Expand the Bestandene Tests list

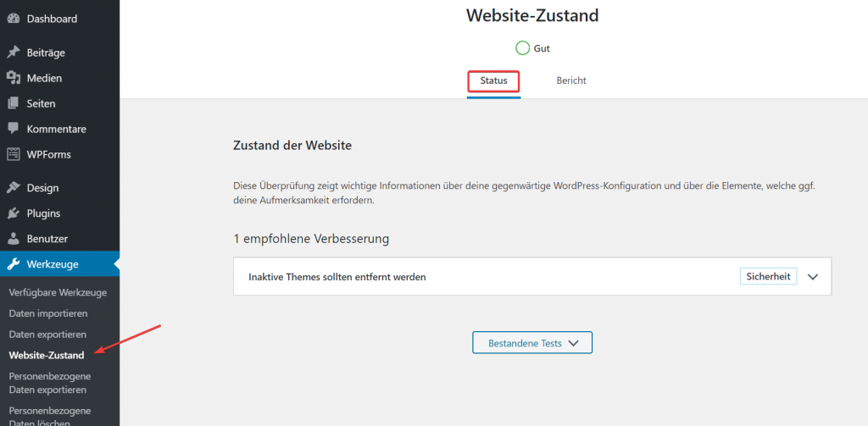click(x=532, y=343)
